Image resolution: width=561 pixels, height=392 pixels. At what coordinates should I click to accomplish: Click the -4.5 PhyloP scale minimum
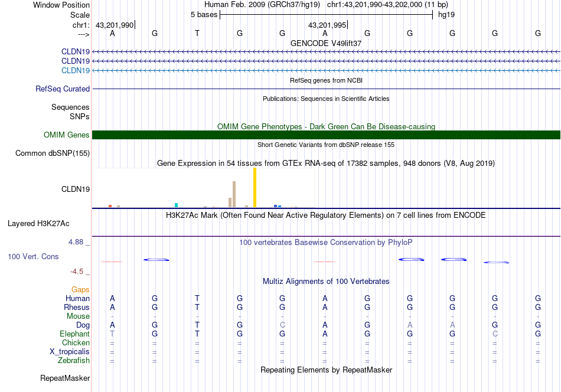[x=77, y=272]
